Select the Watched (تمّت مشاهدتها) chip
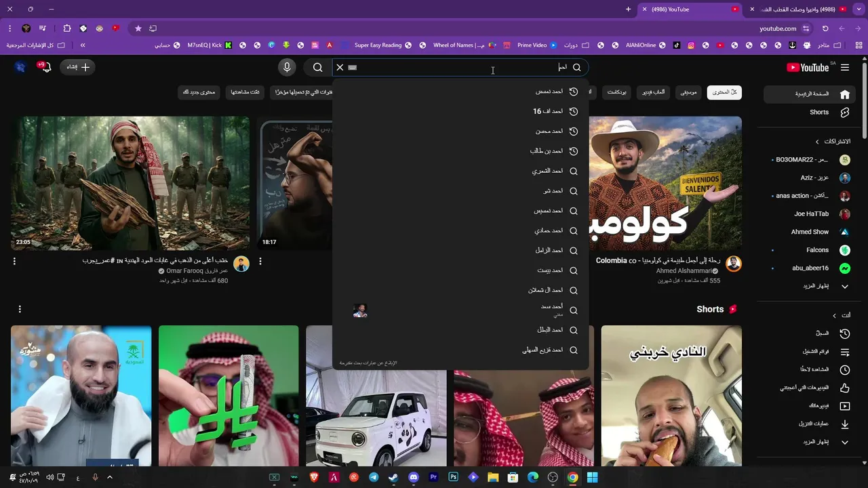Viewport: 868px width, 488px height. pyautogui.click(x=245, y=92)
